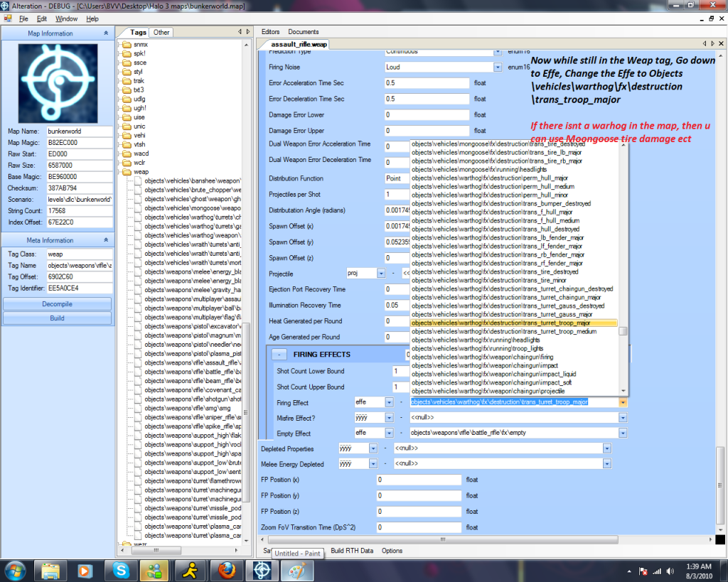Open the Firing Effect effe class dropdown

(x=389, y=402)
